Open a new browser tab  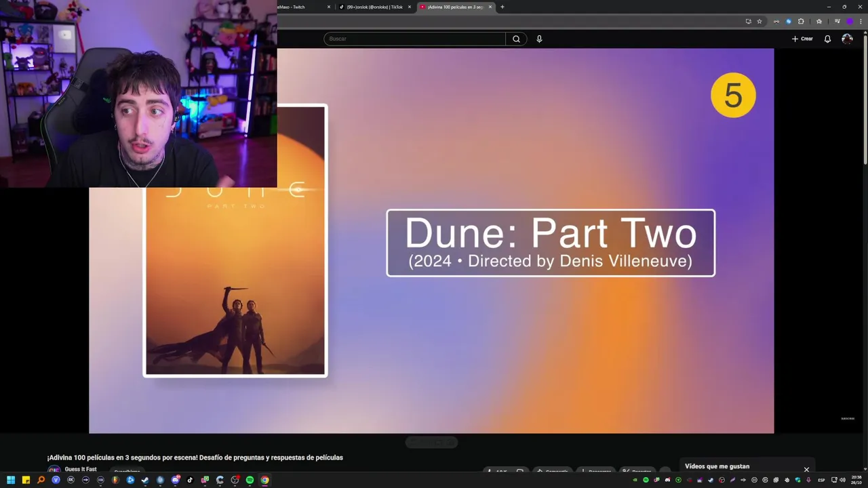tap(502, 7)
